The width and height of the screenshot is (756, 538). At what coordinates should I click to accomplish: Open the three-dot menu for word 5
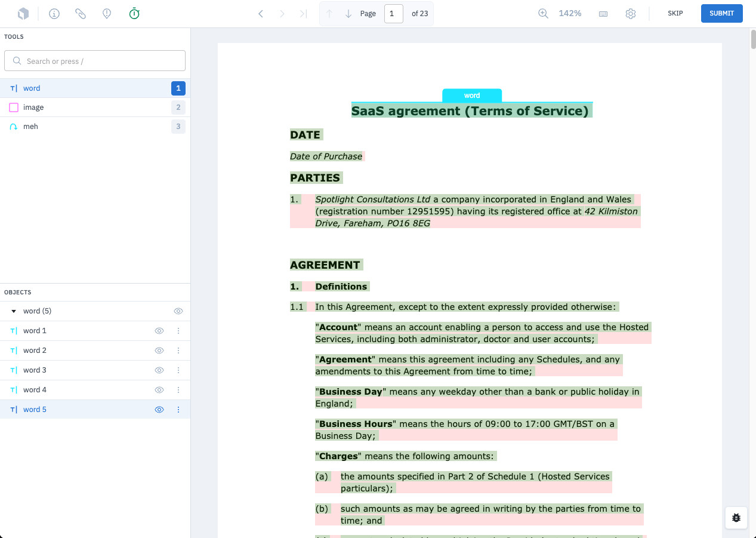[178, 410]
